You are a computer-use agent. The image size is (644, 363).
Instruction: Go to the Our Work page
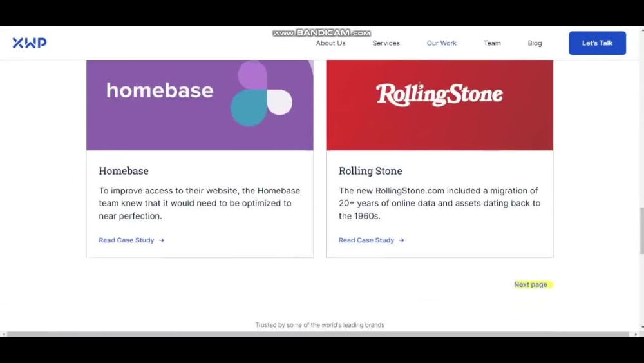click(442, 43)
